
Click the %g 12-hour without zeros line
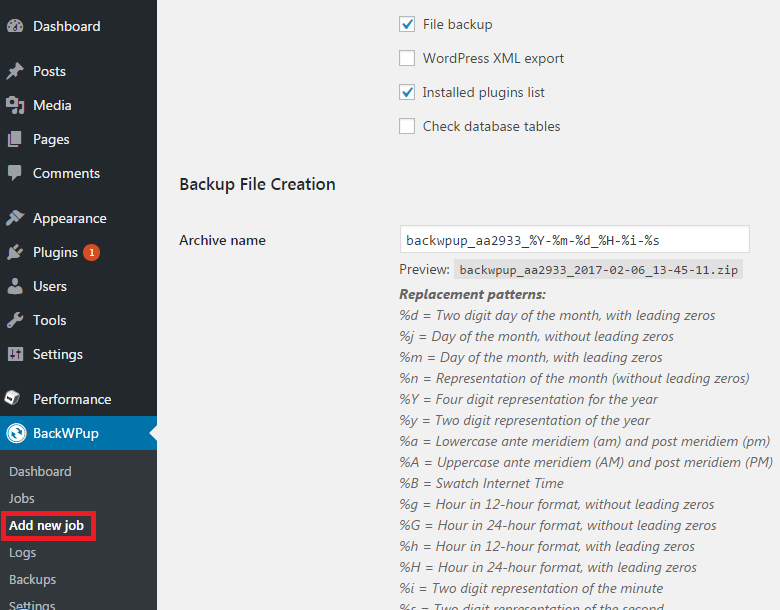coord(557,505)
